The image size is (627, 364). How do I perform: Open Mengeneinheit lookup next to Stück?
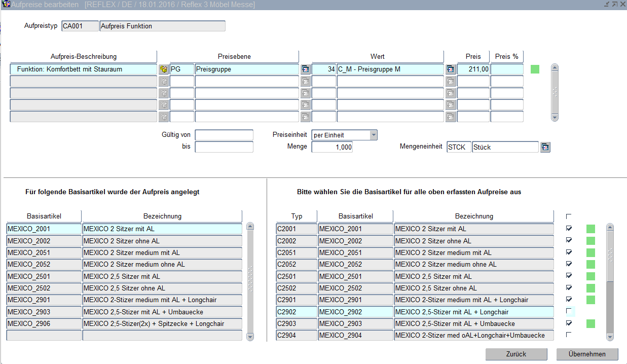545,148
